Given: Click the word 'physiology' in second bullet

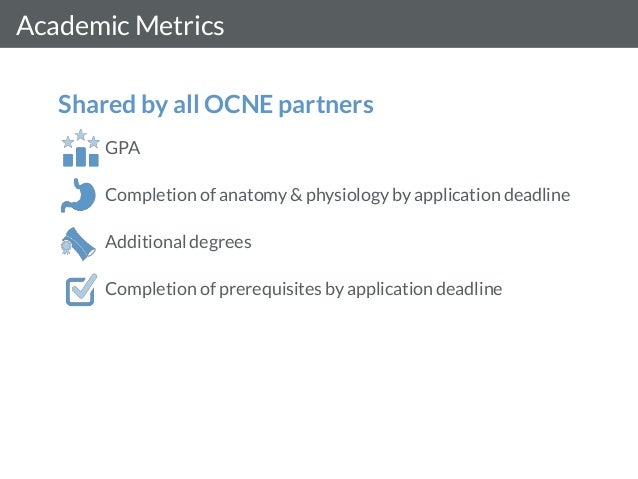Looking at the screenshot, I should 347,196.
